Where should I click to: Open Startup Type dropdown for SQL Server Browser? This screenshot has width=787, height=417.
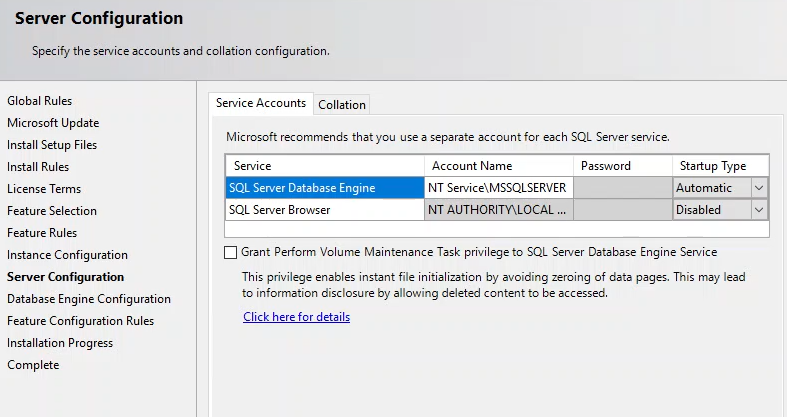(x=759, y=210)
